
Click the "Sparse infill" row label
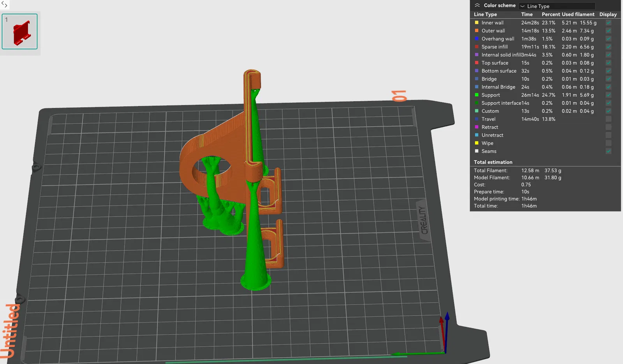click(495, 47)
